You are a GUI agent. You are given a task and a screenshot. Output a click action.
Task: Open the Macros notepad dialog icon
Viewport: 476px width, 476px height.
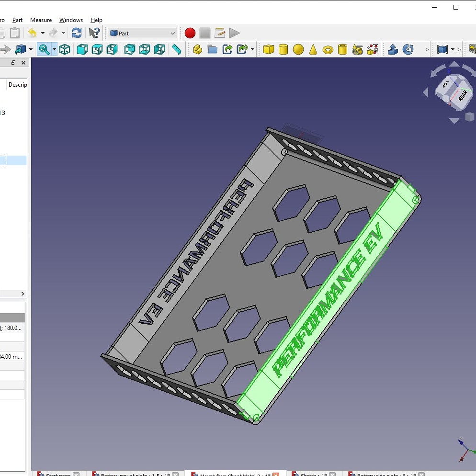point(220,33)
